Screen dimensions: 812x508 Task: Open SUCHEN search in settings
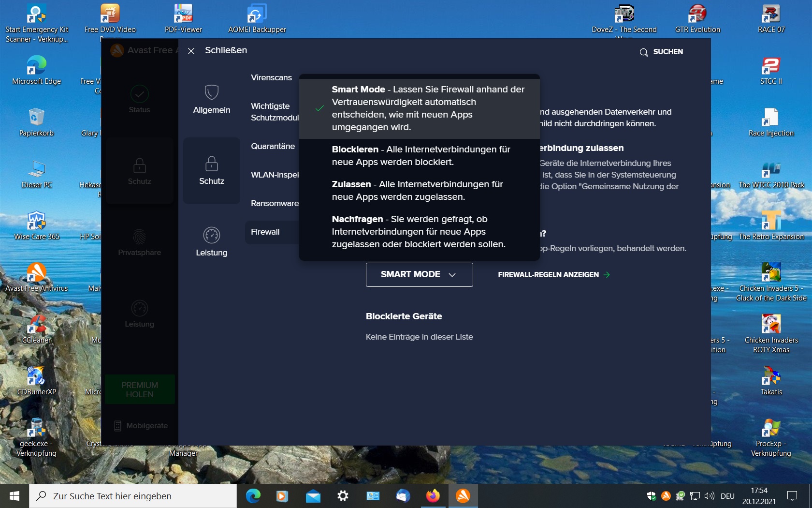pos(661,52)
